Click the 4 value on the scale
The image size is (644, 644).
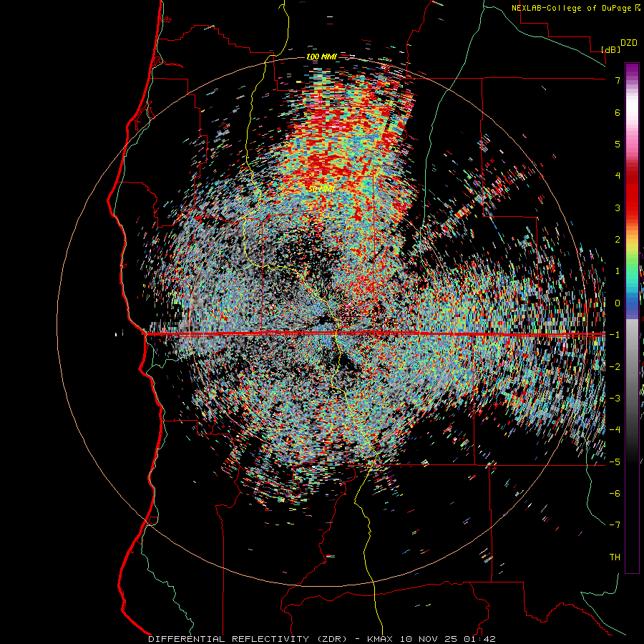pos(618,176)
